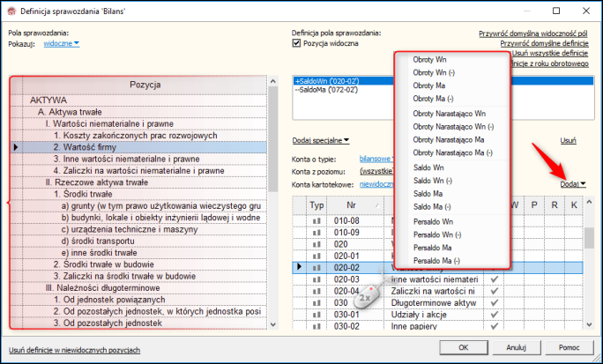Click 'Przywróć domyślne definicje' link
This screenshot has height=364, width=603.
[544, 43]
